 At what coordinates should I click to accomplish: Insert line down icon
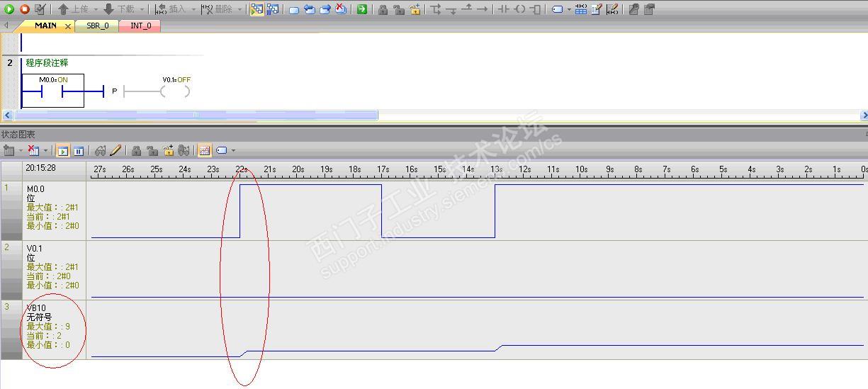451,10
